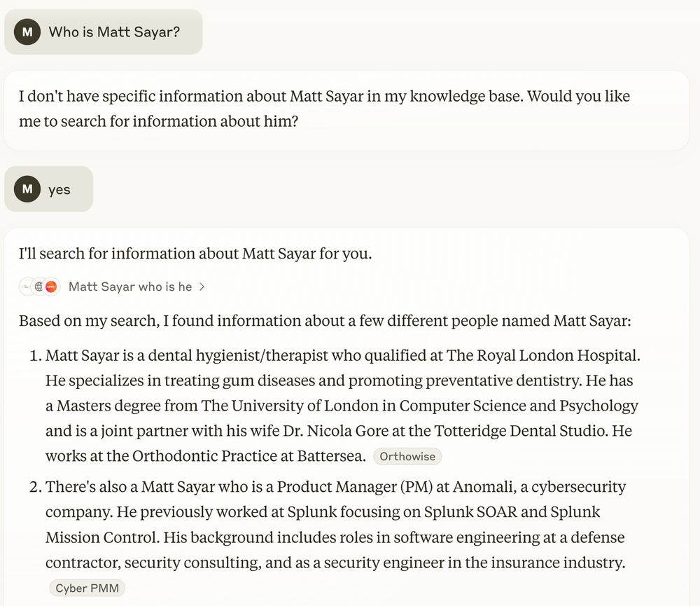The image size is (700, 606).
Task: Click the 'Orthodontic Practice at Battersea' text
Action: click(249, 455)
